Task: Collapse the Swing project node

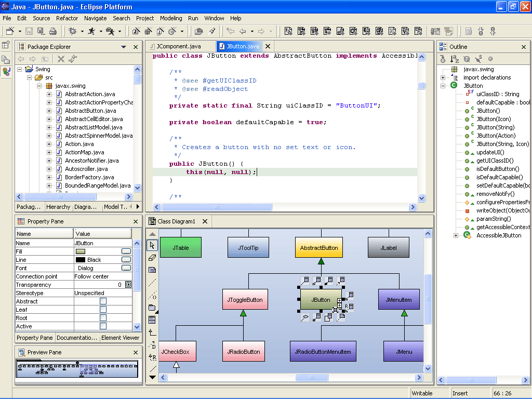Action: tap(20, 69)
